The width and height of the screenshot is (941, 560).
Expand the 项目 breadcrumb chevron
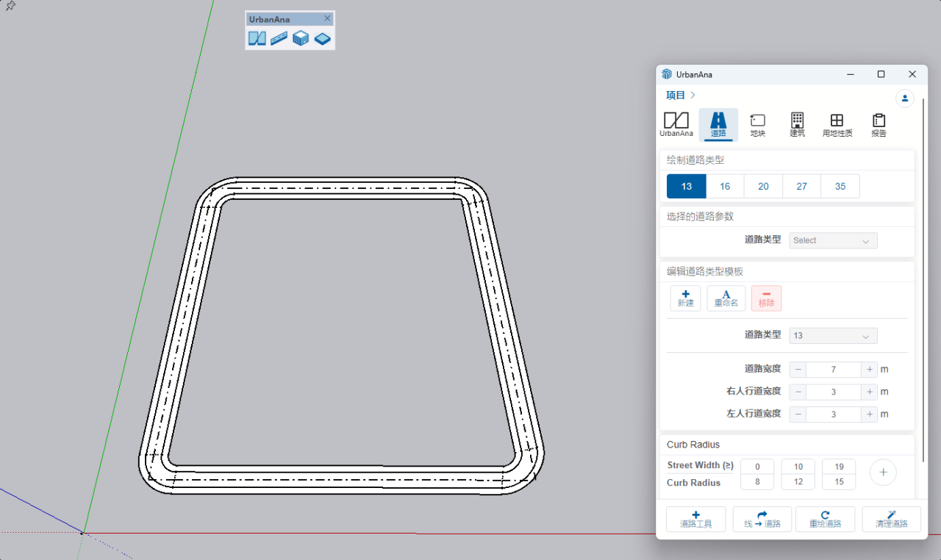click(693, 96)
